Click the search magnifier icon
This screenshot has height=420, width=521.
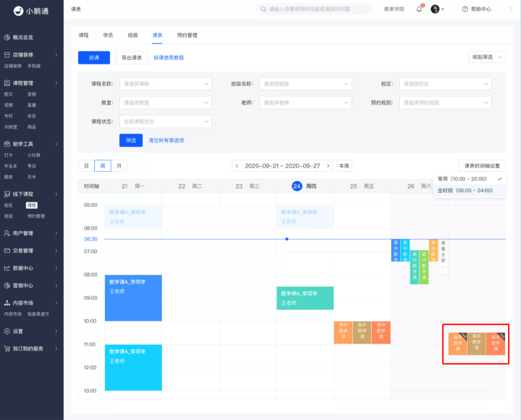tap(263, 9)
